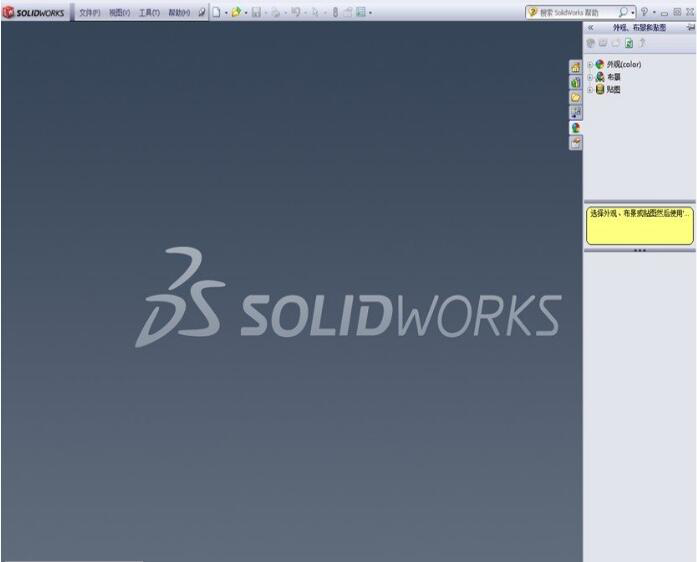This screenshot has width=697, height=562.
Task: Open the File Explorer tab icon
Action: click(576, 97)
